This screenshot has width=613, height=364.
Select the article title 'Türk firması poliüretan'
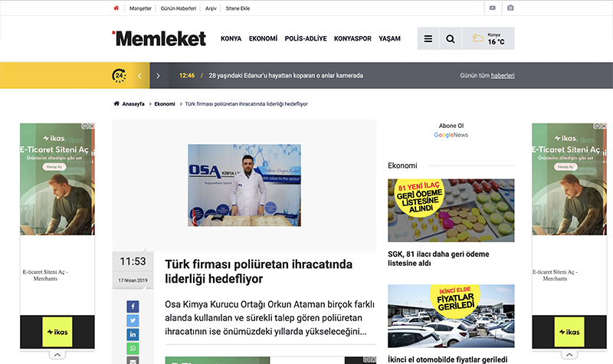(x=258, y=271)
